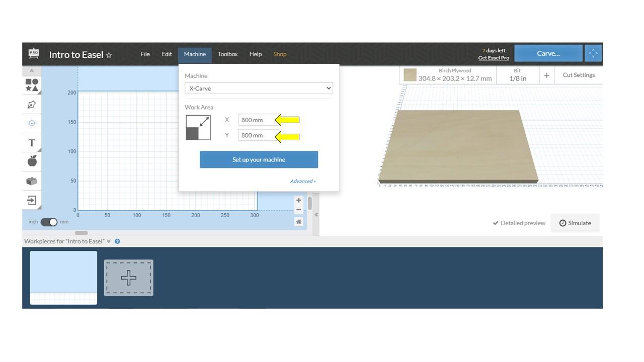Screen dimensions: 644x362
Task: Open the jog machine arrows button
Action: 593,53
